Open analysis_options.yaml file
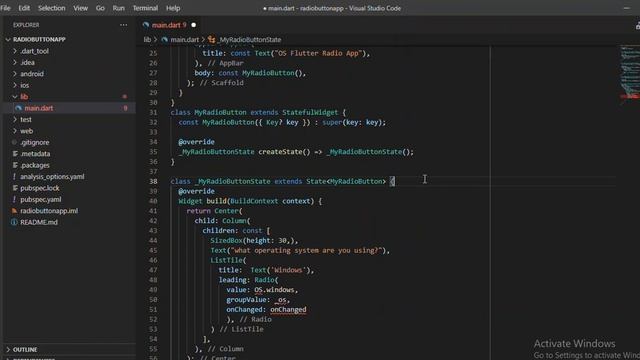The height and width of the screenshot is (360, 640). coord(52,177)
